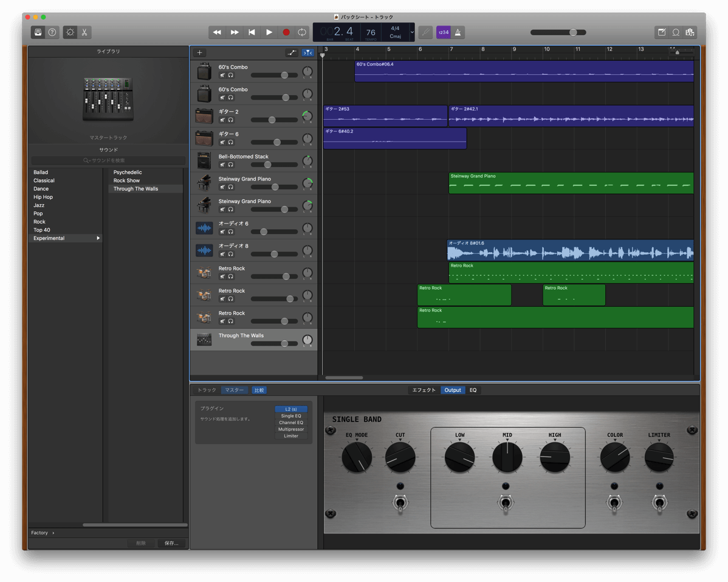
Task: Solo the first 60's Combo track
Action: tap(231, 75)
